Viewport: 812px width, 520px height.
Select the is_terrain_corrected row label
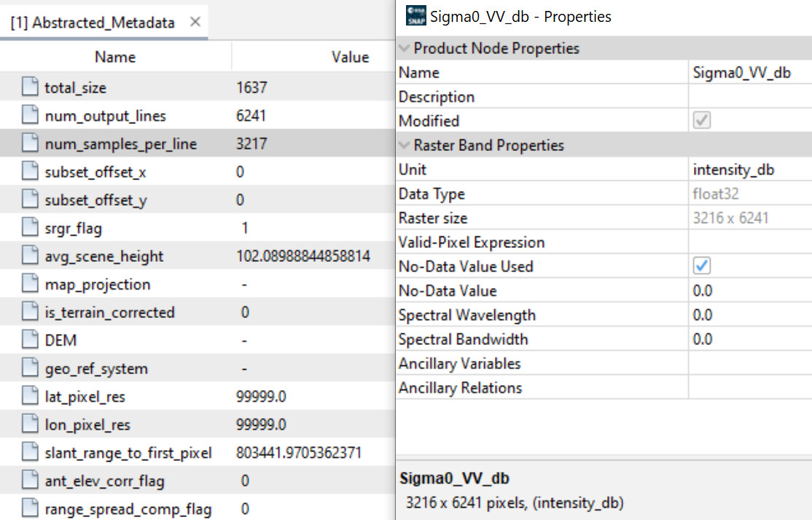click(110, 312)
